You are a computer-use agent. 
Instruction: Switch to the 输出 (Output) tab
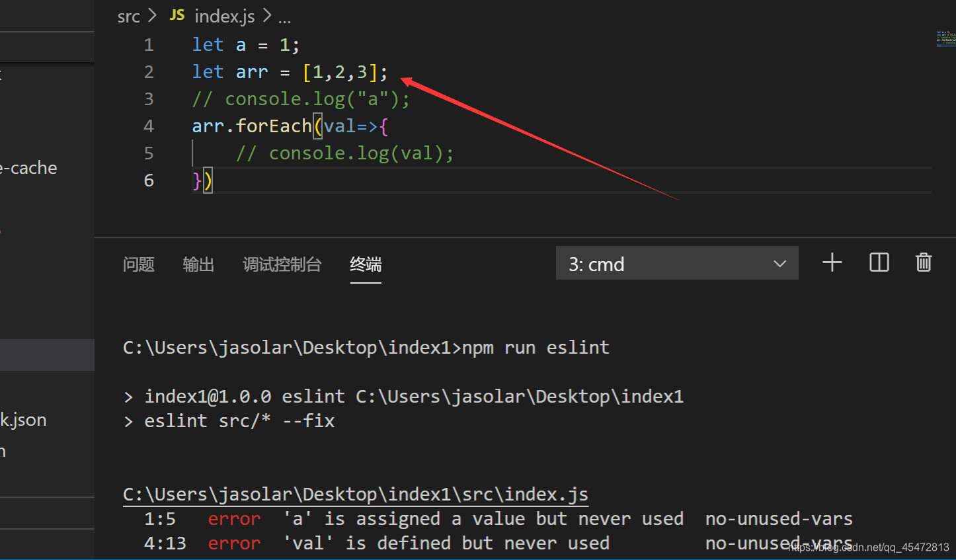(198, 264)
